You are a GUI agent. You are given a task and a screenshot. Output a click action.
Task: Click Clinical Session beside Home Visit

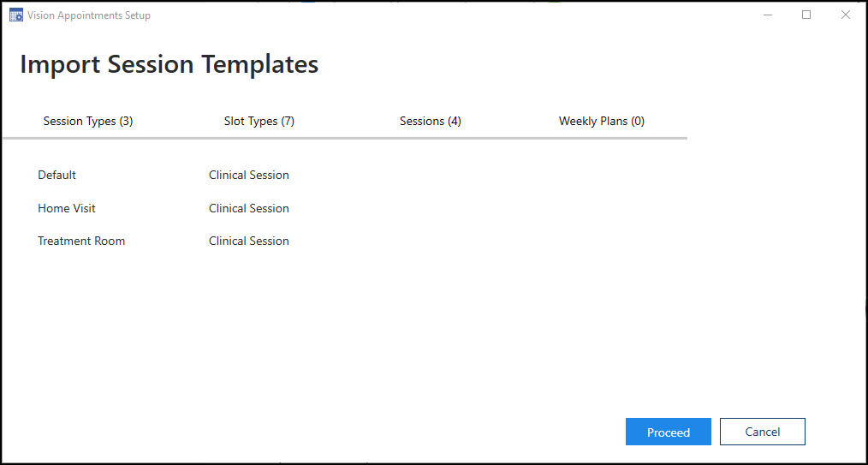tap(249, 209)
